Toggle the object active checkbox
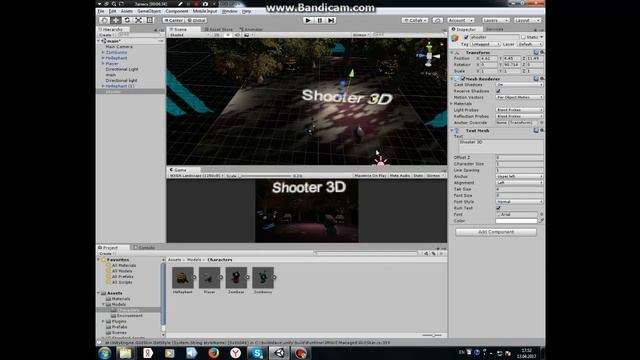This screenshot has height=360, width=640. (466, 37)
